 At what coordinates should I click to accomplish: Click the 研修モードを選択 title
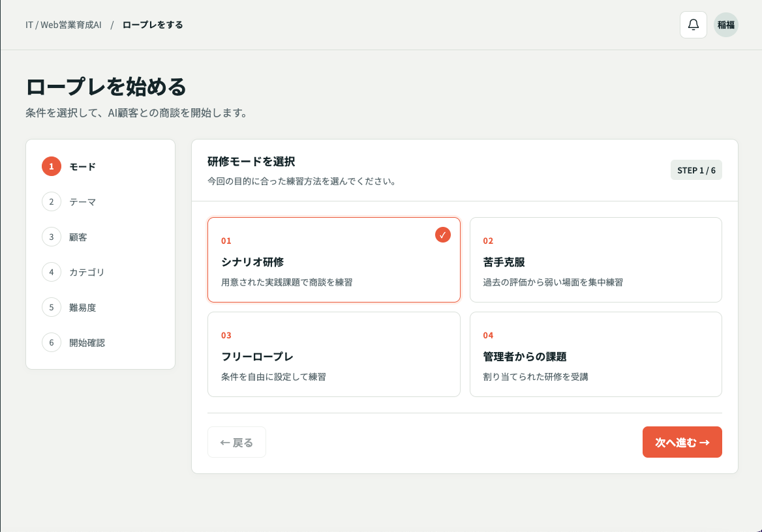pyautogui.click(x=251, y=161)
